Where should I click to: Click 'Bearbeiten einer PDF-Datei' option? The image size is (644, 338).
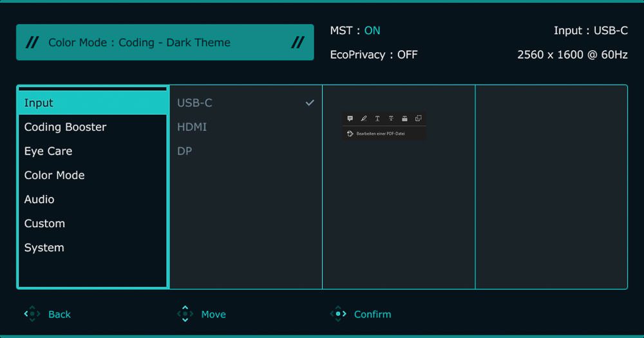[x=380, y=133]
